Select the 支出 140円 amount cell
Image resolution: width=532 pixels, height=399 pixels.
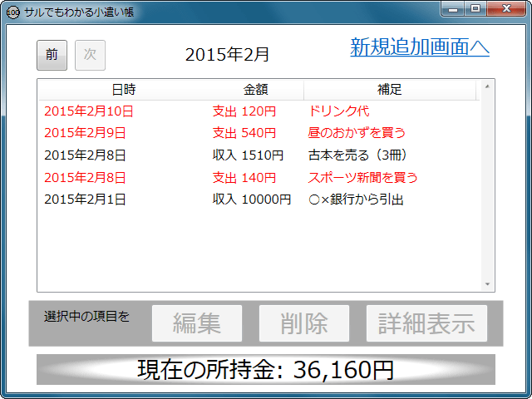244,177
